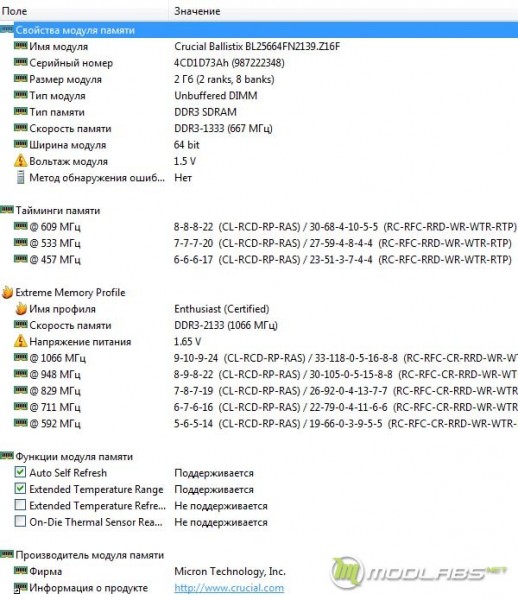518x600 pixels.
Task: Click the icon beside Метод обнаружения ошибок
Action: pos(20,178)
